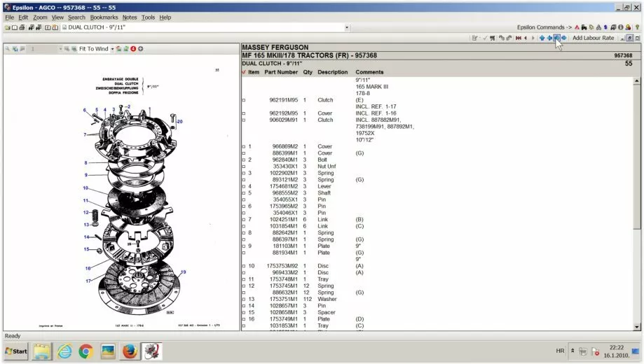The image size is (644, 364).
Task: Click the shopping cart picklist icon
Action: click(493, 38)
